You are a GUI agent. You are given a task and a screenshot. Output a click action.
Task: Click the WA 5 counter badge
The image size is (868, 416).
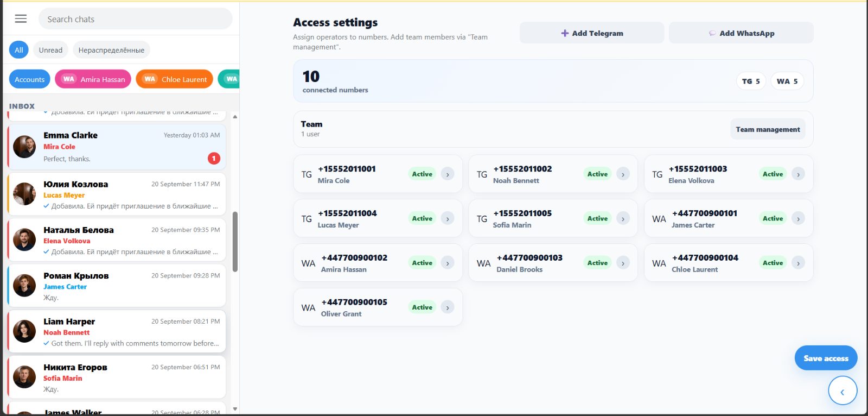pos(787,81)
